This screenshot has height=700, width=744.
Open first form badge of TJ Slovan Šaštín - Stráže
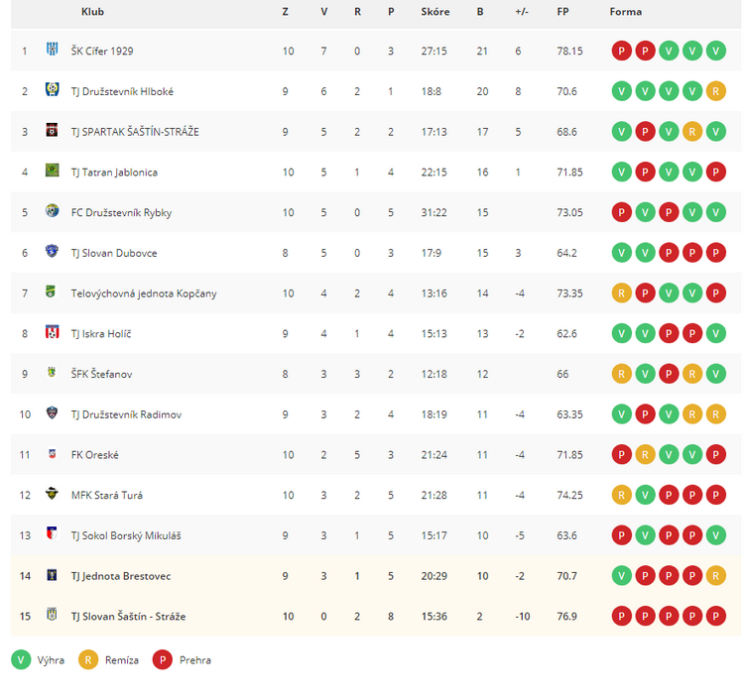[x=622, y=616]
